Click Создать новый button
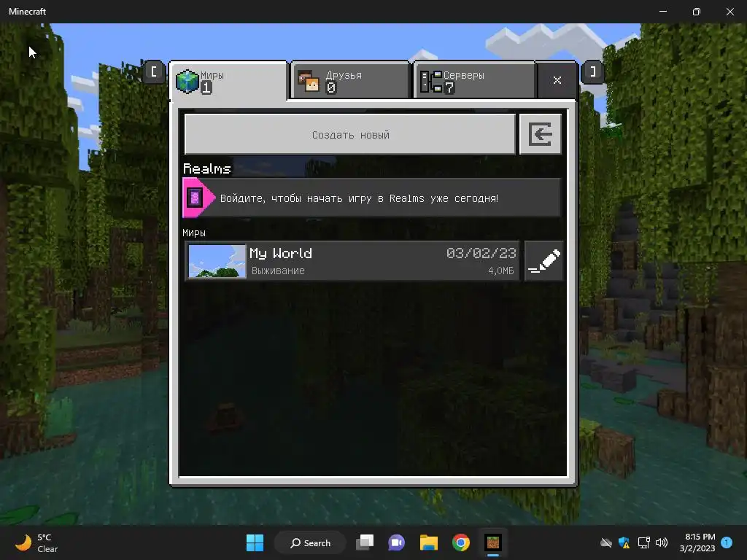747x560 pixels. coord(350,134)
